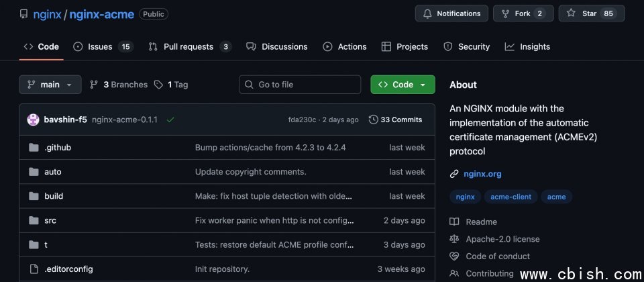Click the folder icon of auto
644x282 pixels.
coord(34,172)
